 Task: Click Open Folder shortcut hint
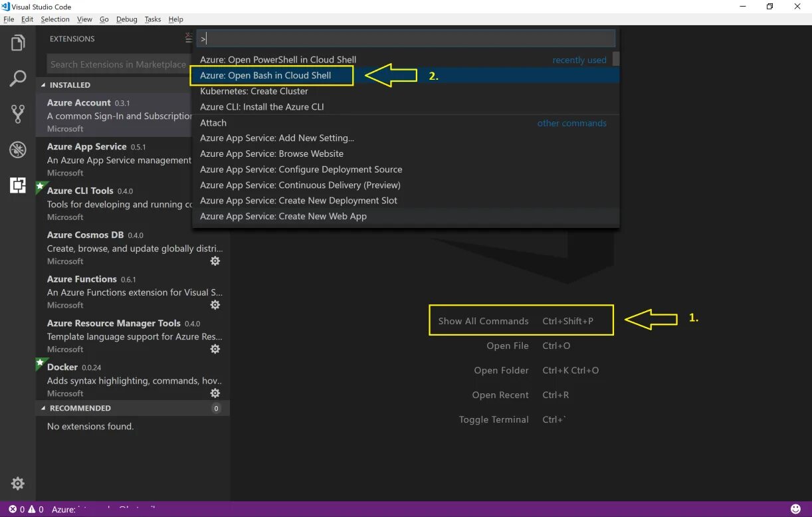coord(536,370)
